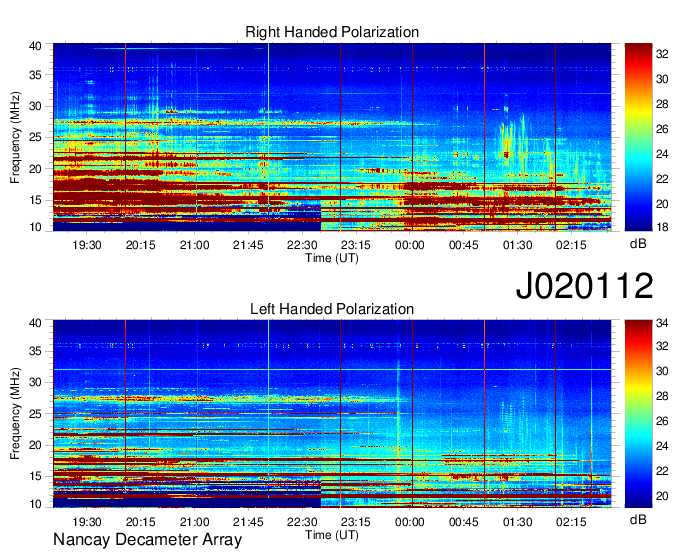Click the 19:30 tick under Right Handed plot
Image resolution: width=680 pixels, height=552 pixels.
coord(87,245)
